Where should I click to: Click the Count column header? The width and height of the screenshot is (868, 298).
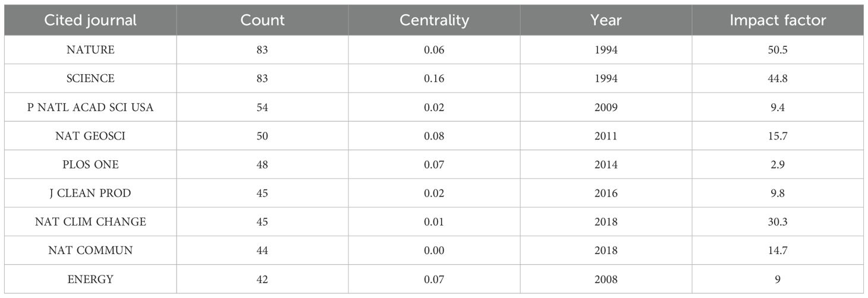[x=262, y=20]
